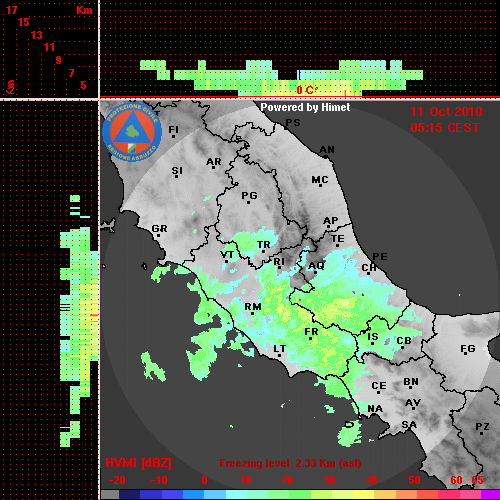Click the 50 value on dBZ scale
500x500 pixels.
(414, 480)
